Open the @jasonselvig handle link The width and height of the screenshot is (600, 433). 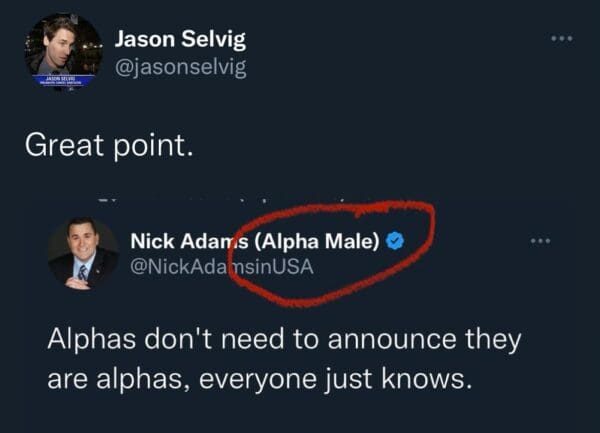pyautogui.click(x=180, y=67)
